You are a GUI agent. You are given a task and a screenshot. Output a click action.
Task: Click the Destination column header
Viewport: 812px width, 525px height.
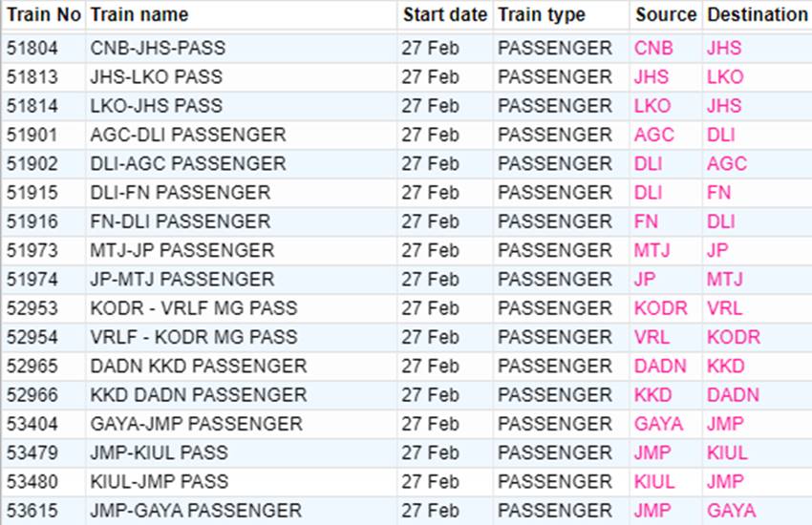(x=758, y=15)
